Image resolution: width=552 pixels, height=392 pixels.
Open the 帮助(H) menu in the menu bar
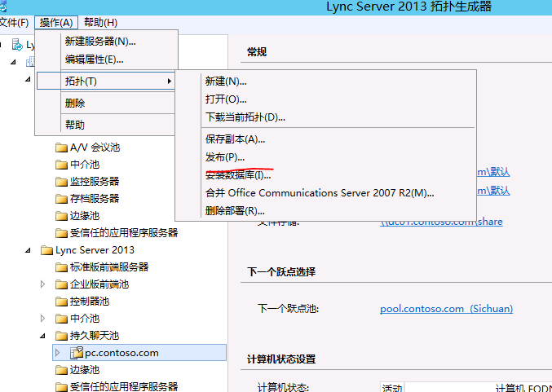click(x=100, y=23)
